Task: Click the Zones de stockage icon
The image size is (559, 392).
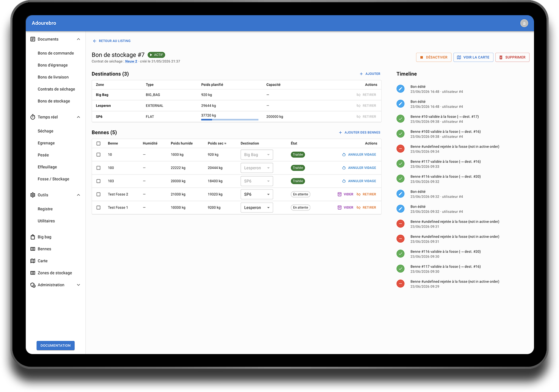Action: coord(33,273)
